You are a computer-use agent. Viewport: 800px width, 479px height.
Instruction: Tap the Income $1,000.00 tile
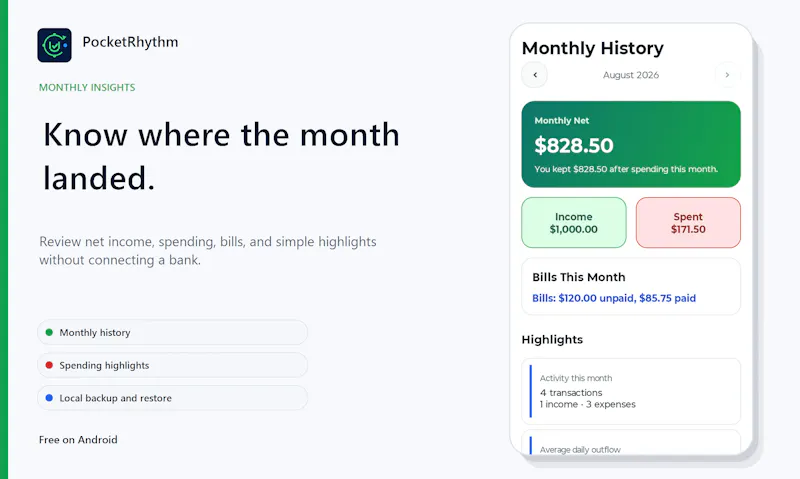[574, 223]
